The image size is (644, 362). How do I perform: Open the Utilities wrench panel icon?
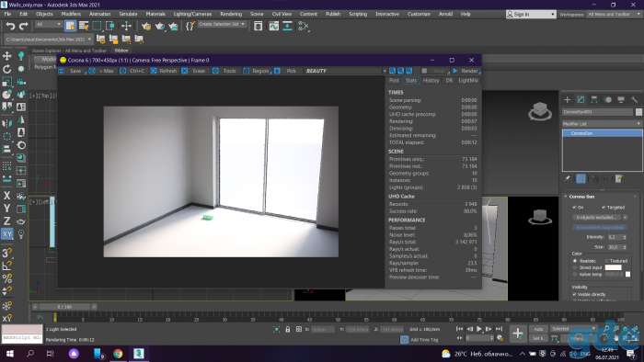coord(635,99)
